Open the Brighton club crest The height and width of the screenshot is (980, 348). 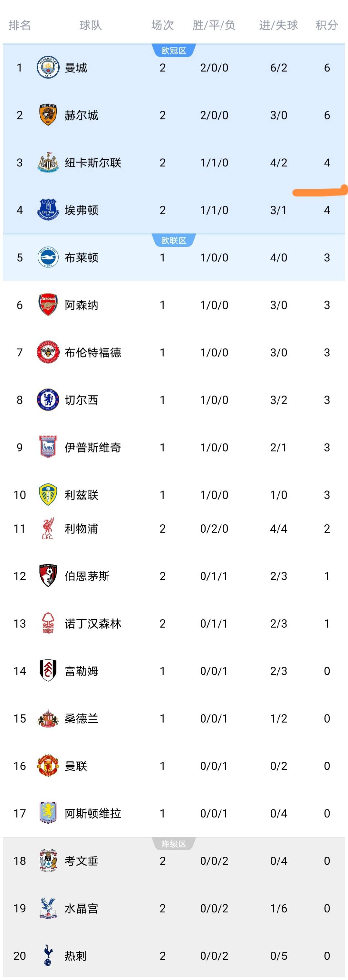click(48, 257)
